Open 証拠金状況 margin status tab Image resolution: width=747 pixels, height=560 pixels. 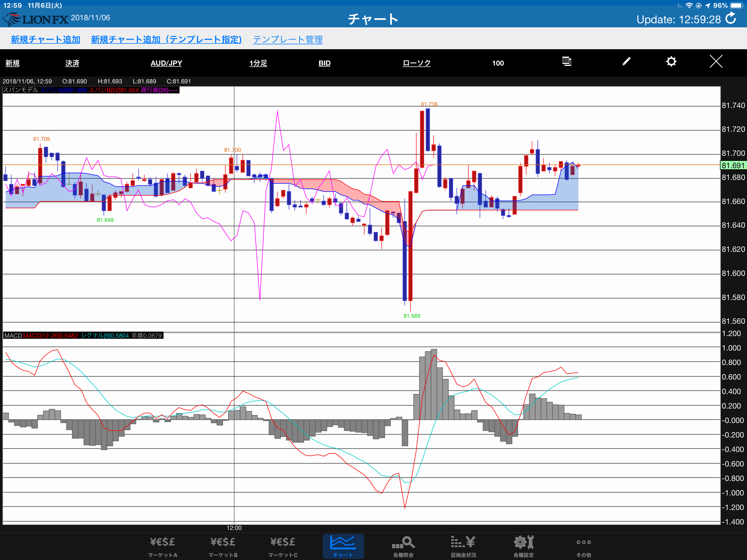click(463, 547)
